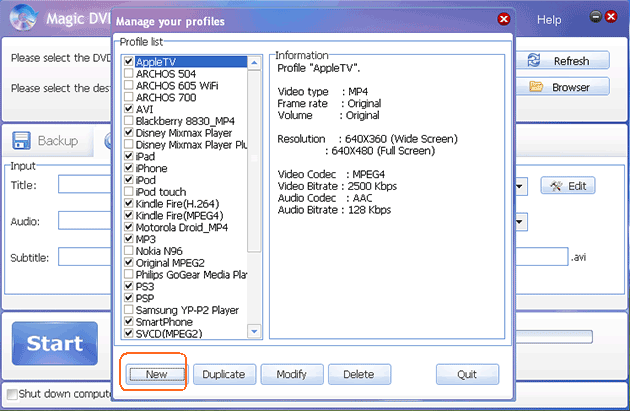Click the Refresh button
This screenshot has height=411, width=630.
pyautogui.click(x=562, y=61)
